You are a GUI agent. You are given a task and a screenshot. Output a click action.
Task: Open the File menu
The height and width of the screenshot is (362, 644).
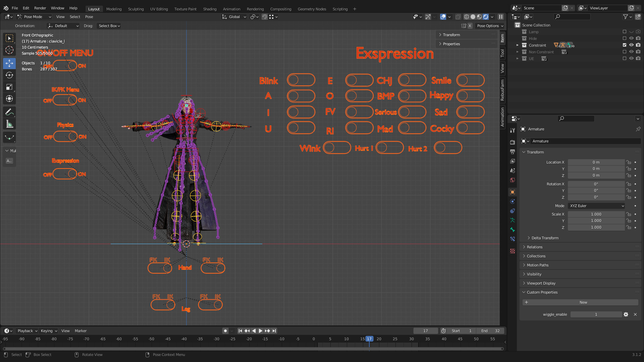click(x=15, y=8)
